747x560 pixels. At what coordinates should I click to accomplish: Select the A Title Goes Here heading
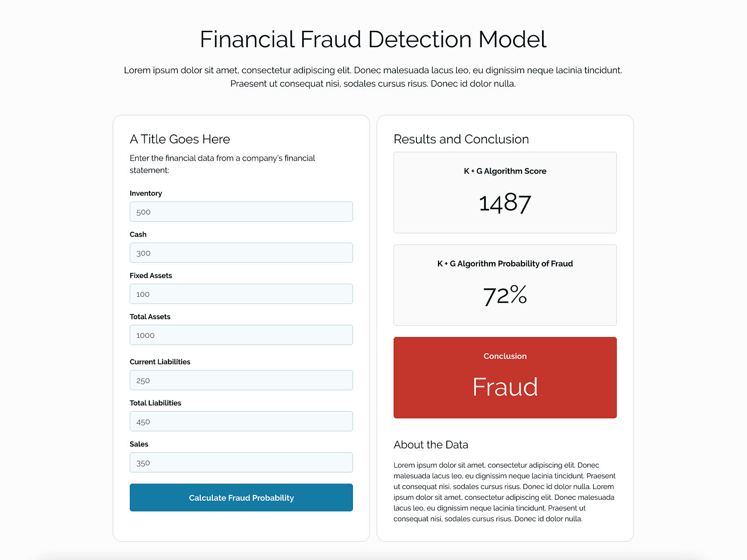[x=180, y=139]
